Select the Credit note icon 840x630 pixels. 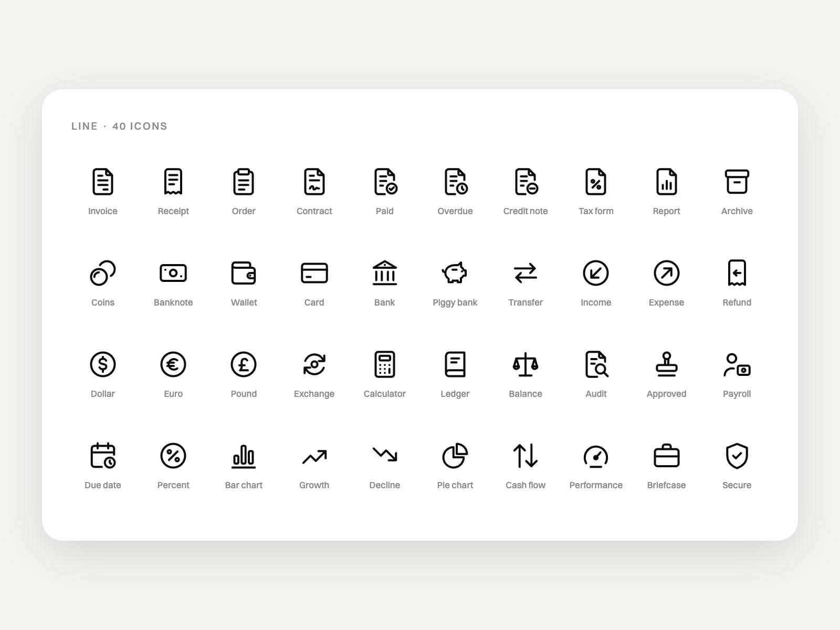526,182
